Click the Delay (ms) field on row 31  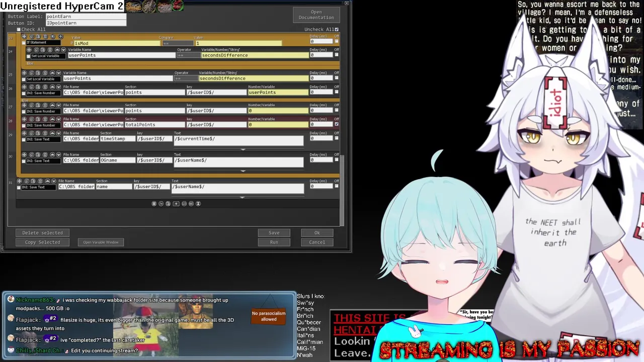tap(321, 187)
